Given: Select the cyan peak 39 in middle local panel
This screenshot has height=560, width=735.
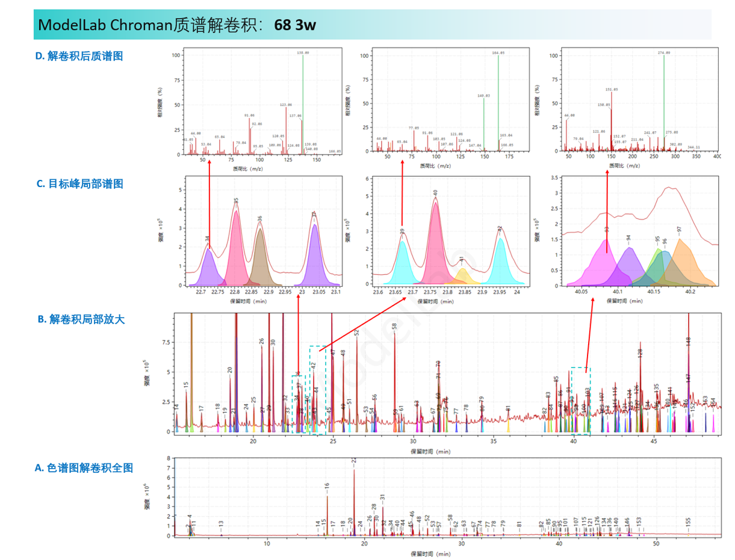Looking at the screenshot, I should pyautogui.click(x=403, y=265).
